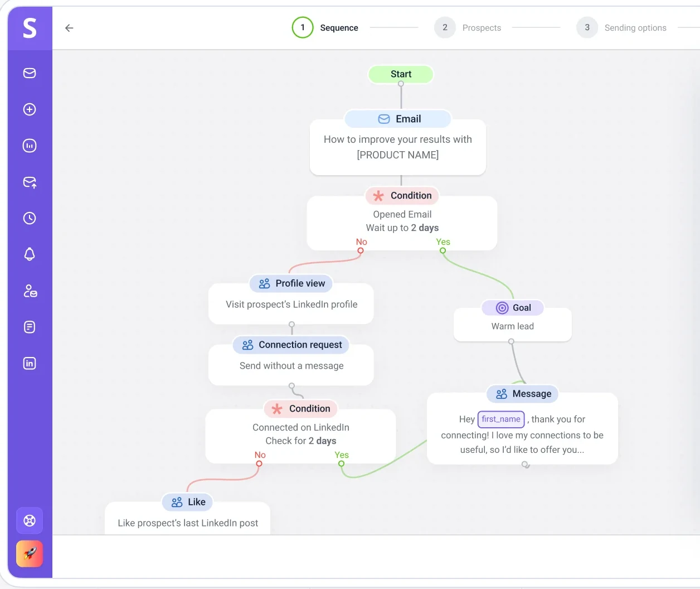Click the 'Warm lead' goal text
Viewport: 700px width, 589px height.
[513, 326]
